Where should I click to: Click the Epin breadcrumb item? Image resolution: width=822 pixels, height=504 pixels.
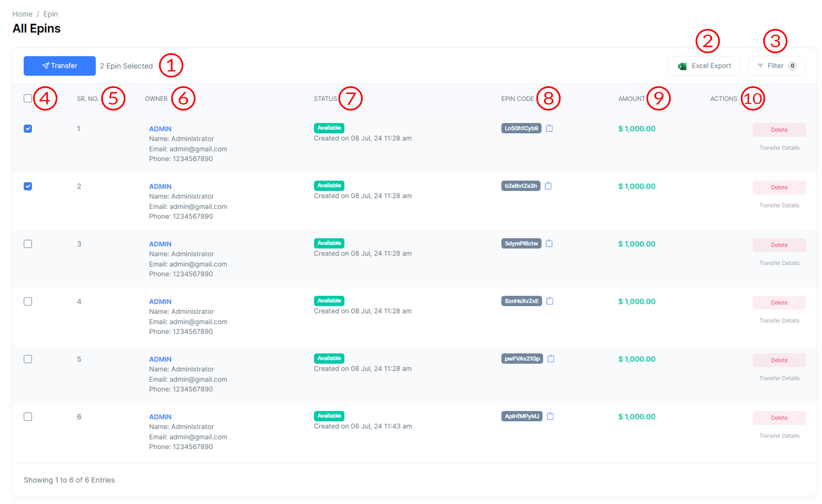(50, 14)
